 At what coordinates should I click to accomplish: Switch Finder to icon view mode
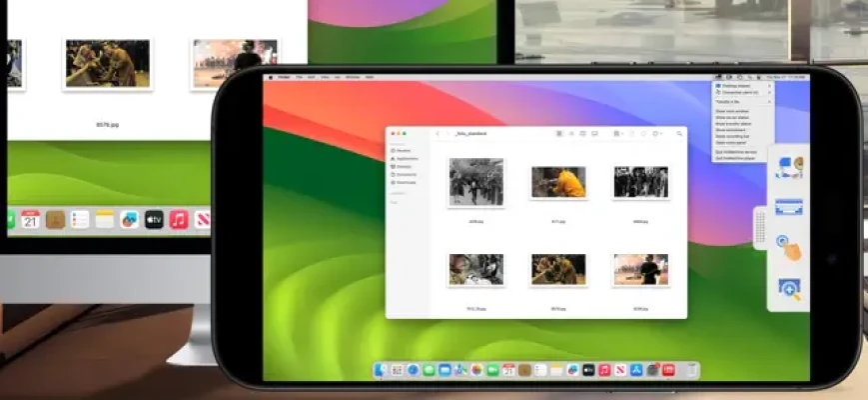[558, 133]
